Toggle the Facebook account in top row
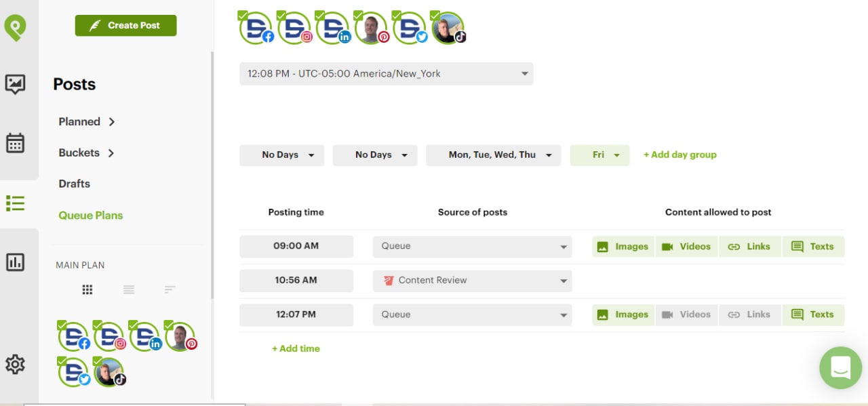This screenshot has height=406, width=868. (256, 28)
